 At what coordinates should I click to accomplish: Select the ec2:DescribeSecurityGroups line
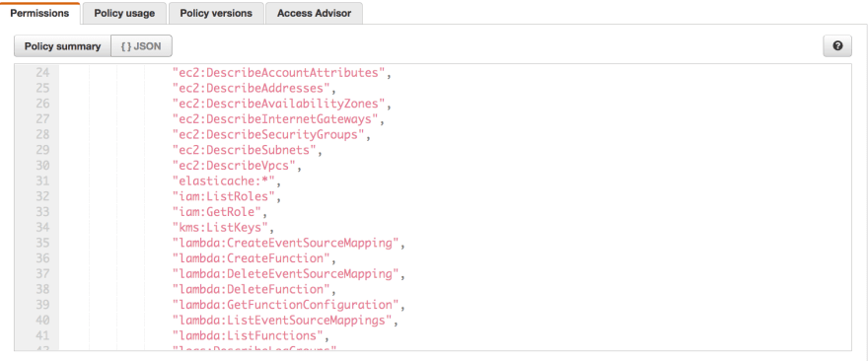point(272,134)
